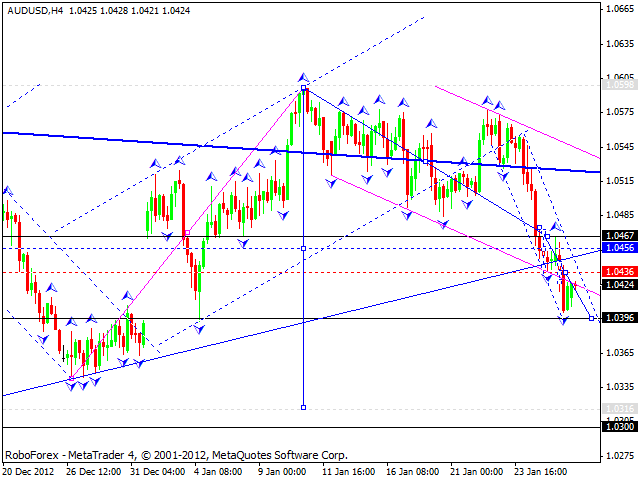Click the gray 1.0598 price tag

(621, 86)
